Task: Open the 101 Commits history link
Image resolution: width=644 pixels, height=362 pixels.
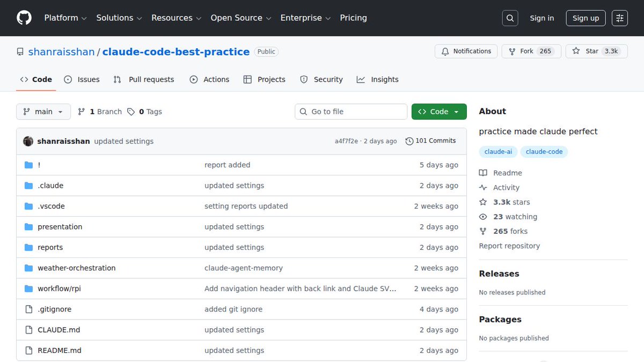Action: 430,141
